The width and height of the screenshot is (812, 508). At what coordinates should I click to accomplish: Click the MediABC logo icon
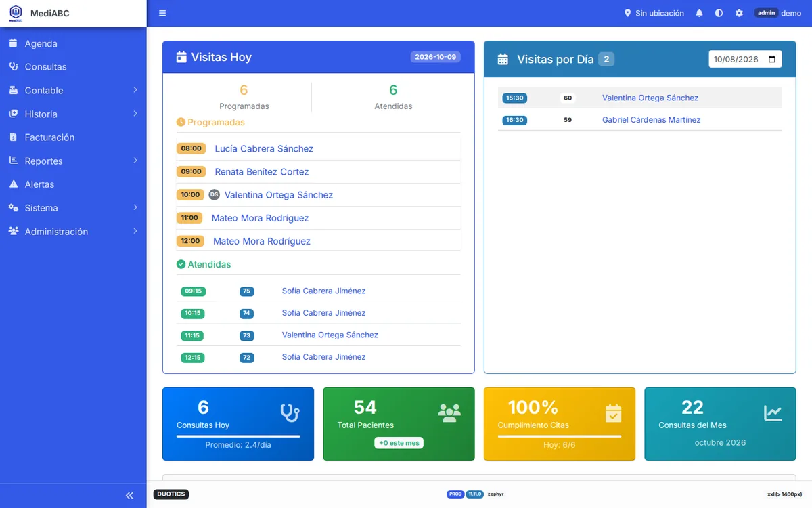coord(16,14)
